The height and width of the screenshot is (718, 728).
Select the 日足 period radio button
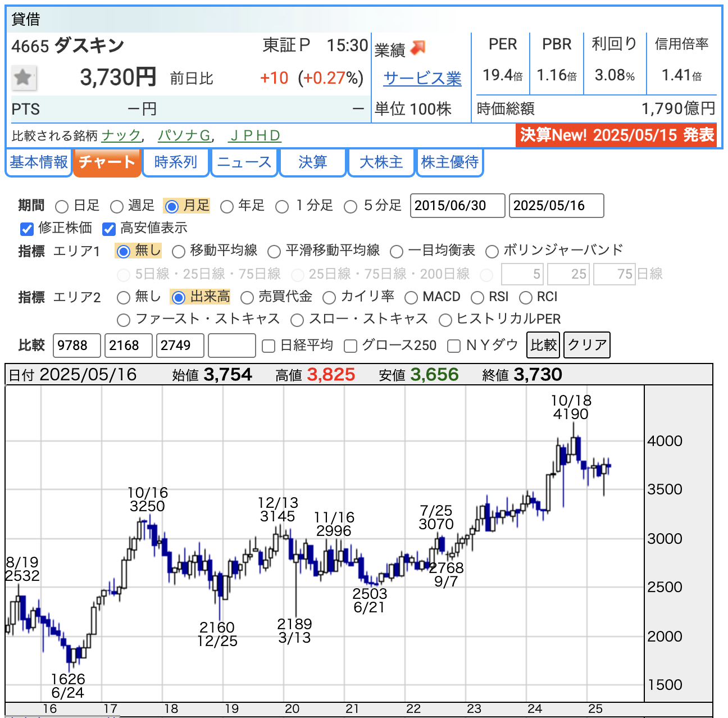(x=62, y=207)
